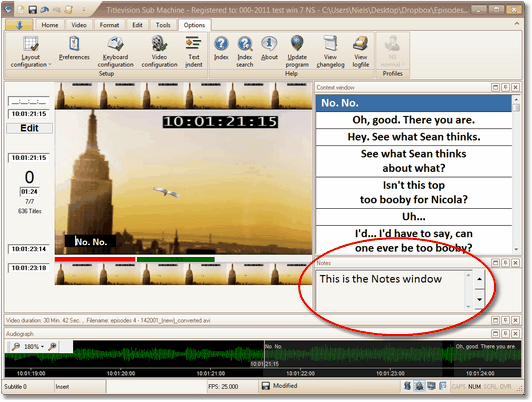The height and width of the screenshot is (402, 532).
Task: Open Preferences from the ribbon
Action: tap(74, 48)
